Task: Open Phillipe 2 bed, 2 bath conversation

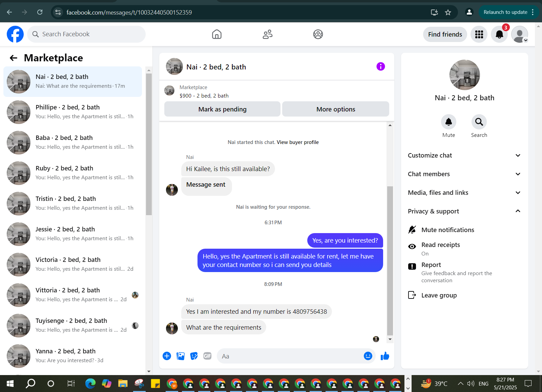Action: [x=73, y=112]
